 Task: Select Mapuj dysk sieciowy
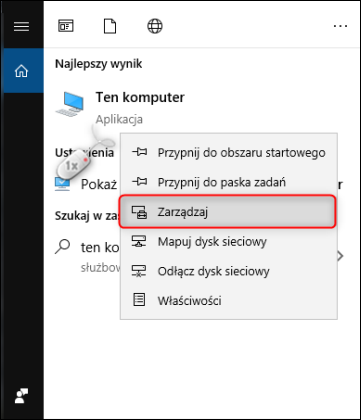tap(229, 242)
